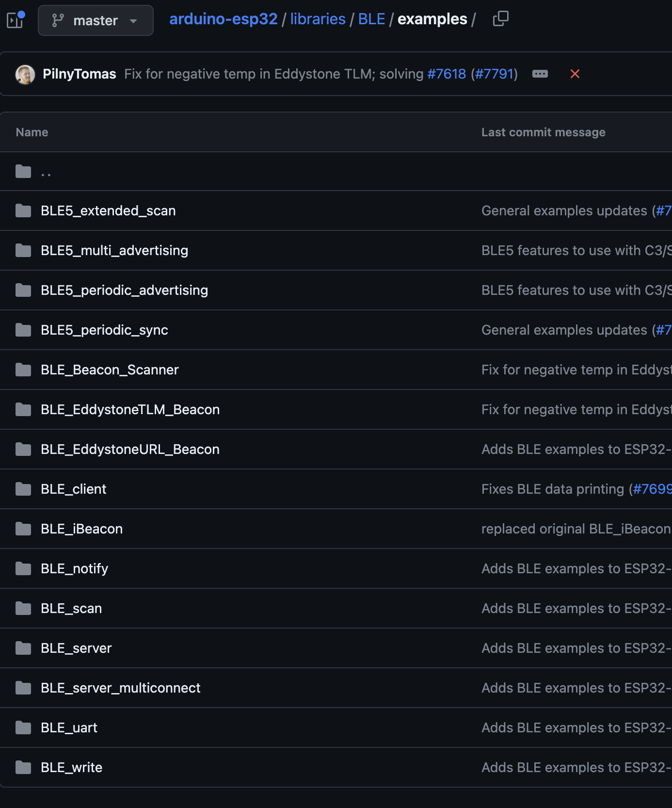Click the BLE_EddystoneTLM_Beacon folder icon
Image resolution: width=672 pixels, height=808 pixels.
point(23,409)
